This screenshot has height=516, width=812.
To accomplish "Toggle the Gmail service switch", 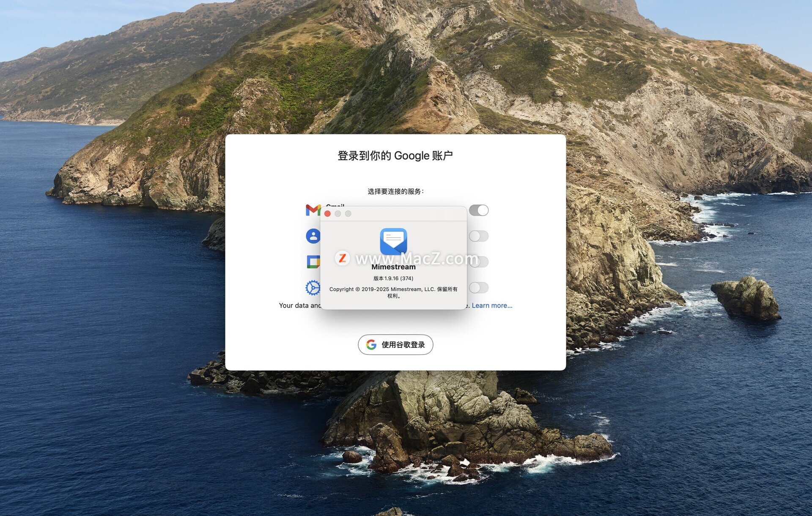I will pos(479,210).
